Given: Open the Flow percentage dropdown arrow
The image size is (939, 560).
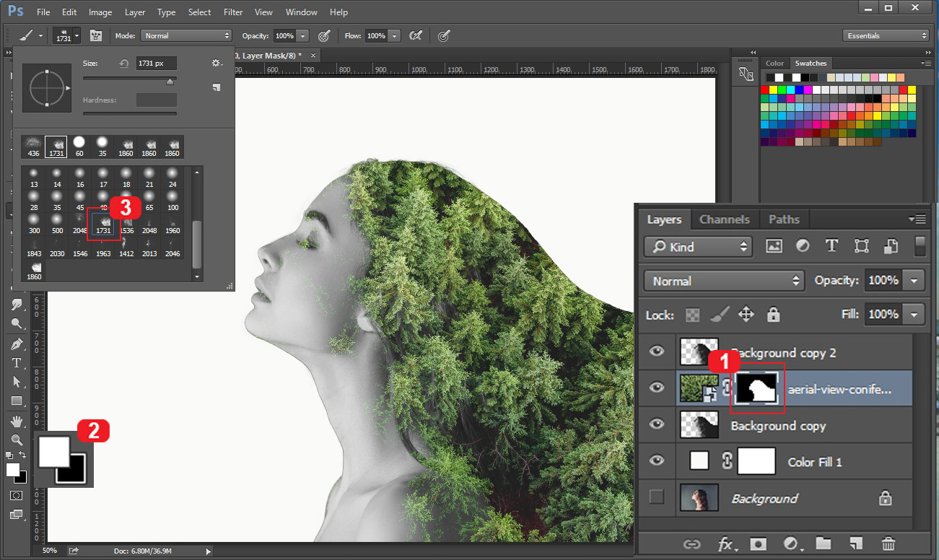Looking at the screenshot, I should [x=395, y=35].
